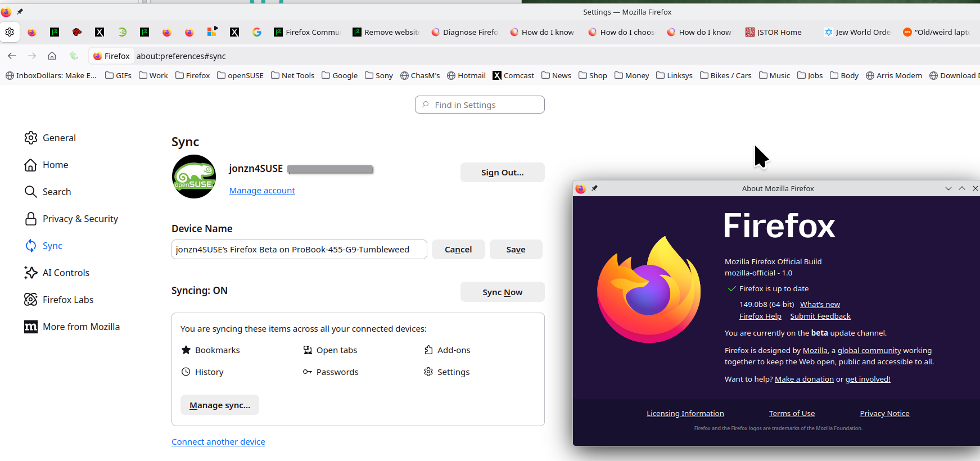
Task: Click Connect another device link
Action: [x=218, y=442]
